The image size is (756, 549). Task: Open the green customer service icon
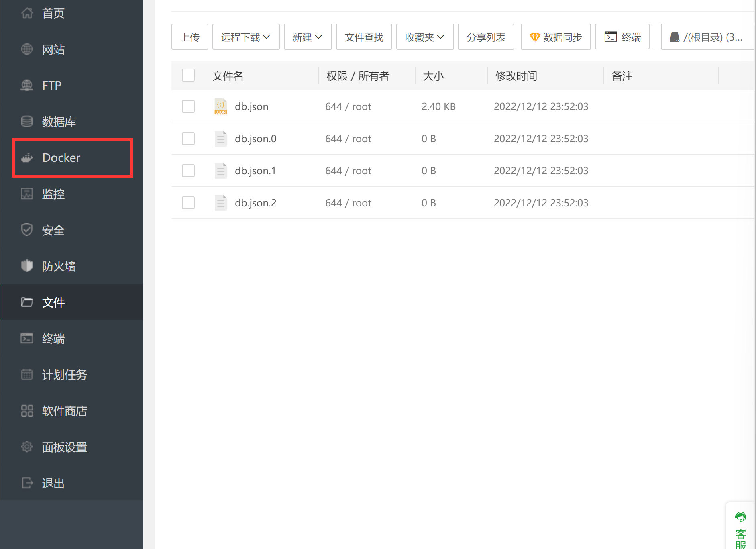740,517
